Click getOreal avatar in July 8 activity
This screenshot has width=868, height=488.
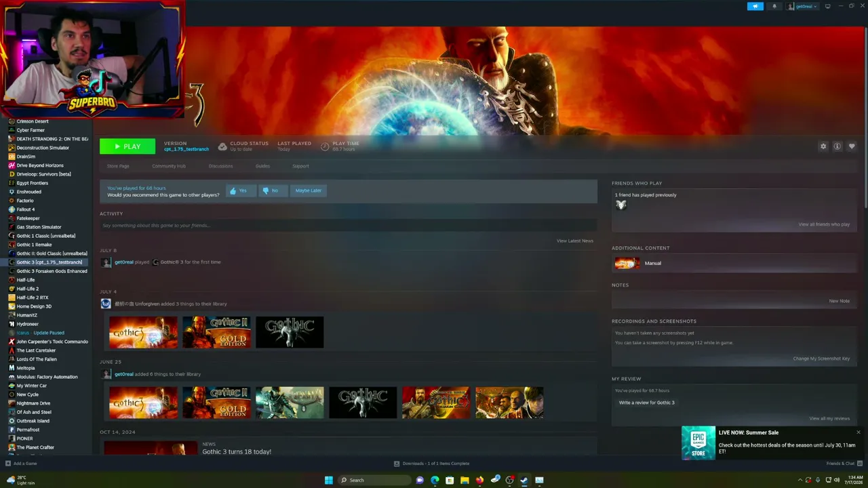[x=106, y=262]
